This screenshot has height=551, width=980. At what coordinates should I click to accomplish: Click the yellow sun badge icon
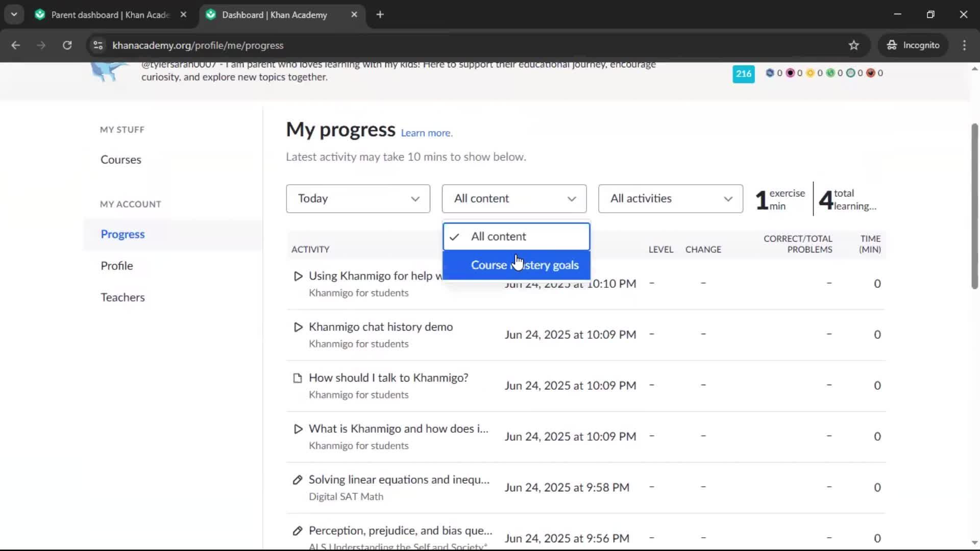click(x=810, y=73)
